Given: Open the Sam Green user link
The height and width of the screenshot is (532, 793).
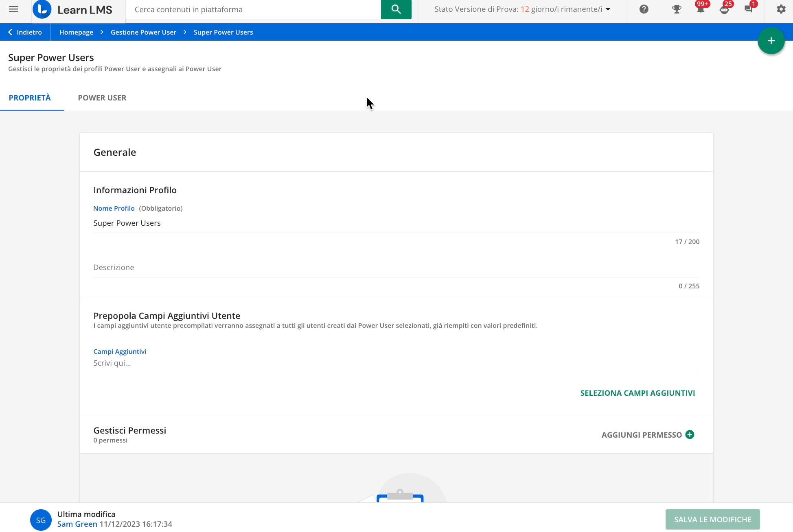Looking at the screenshot, I should point(77,524).
